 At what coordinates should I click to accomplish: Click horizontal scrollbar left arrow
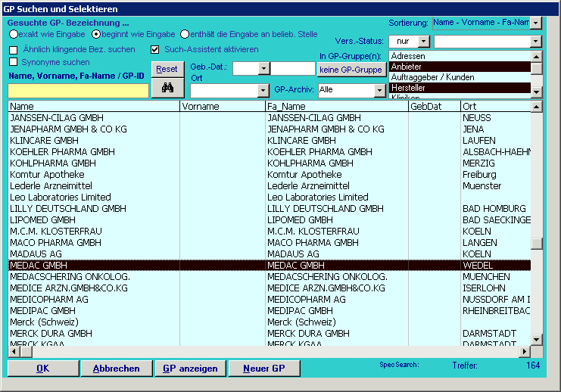[14, 352]
